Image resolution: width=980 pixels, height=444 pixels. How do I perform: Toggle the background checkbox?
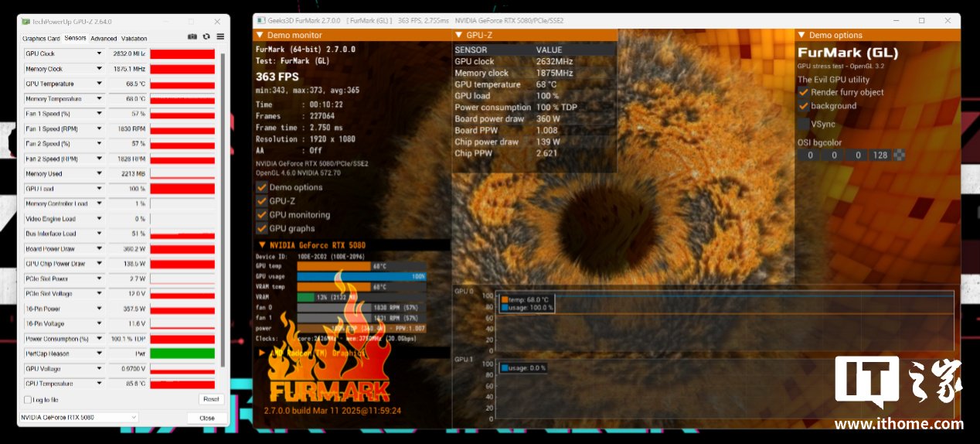[x=804, y=106]
